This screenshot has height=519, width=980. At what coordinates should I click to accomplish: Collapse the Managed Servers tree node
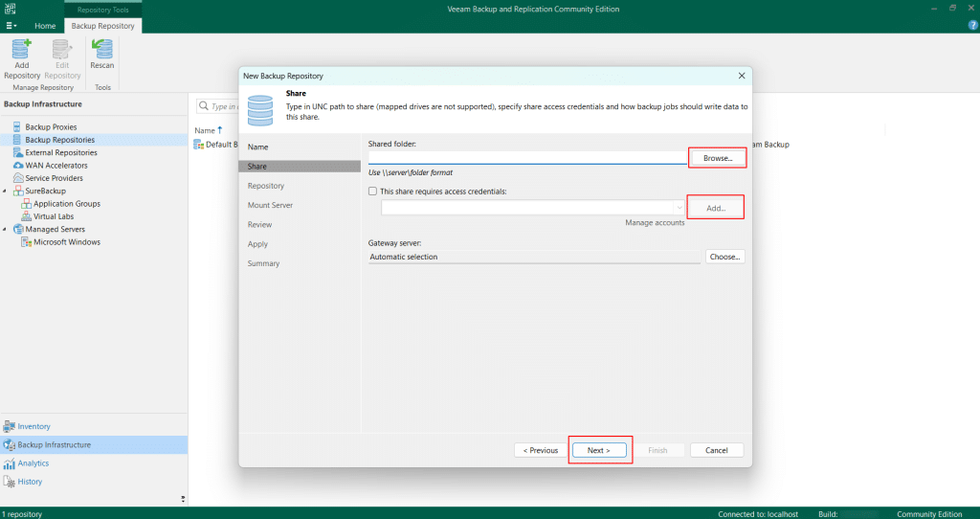click(x=5, y=230)
